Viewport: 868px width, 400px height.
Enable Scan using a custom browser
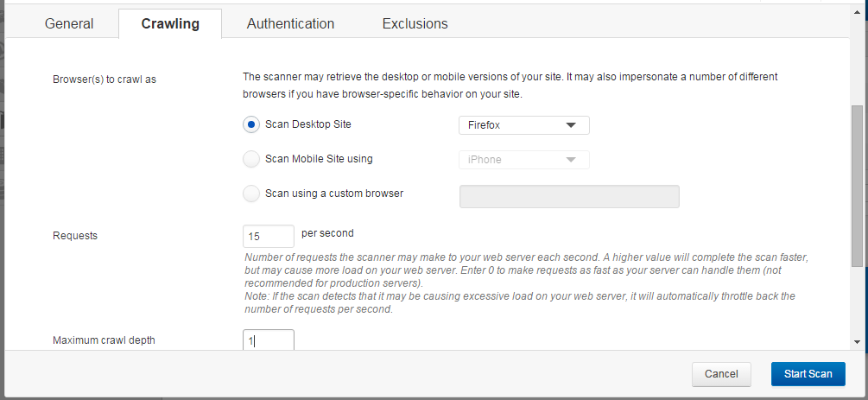251,194
